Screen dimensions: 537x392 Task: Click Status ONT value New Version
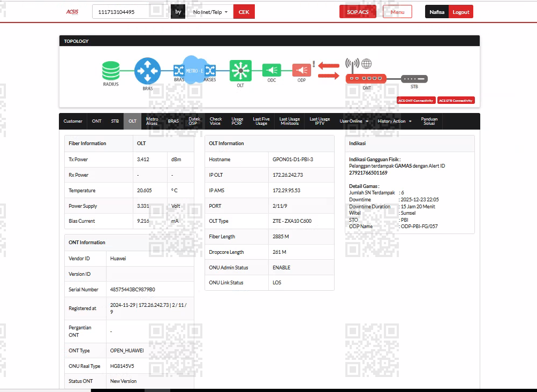coord(123,381)
